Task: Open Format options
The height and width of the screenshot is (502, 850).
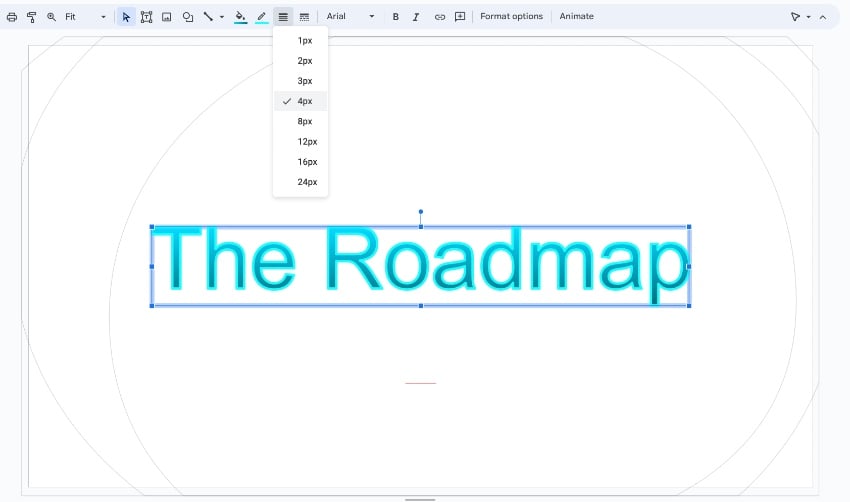Action: click(x=511, y=17)
